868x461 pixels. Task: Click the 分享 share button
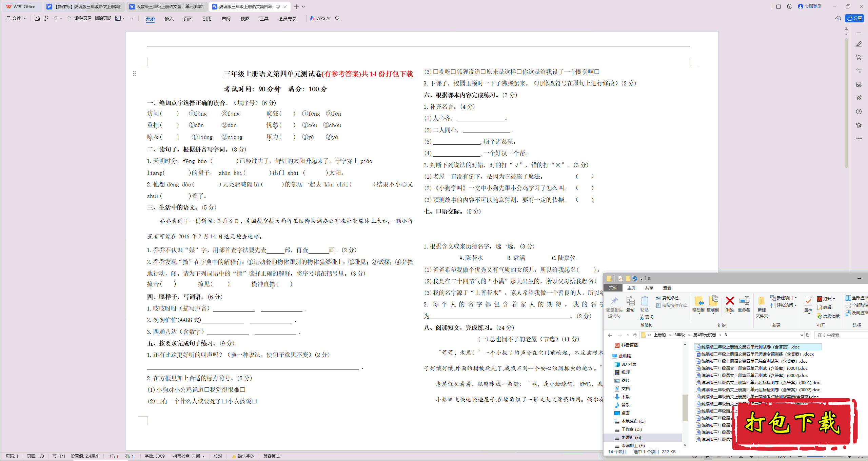[x=854, y=18]
